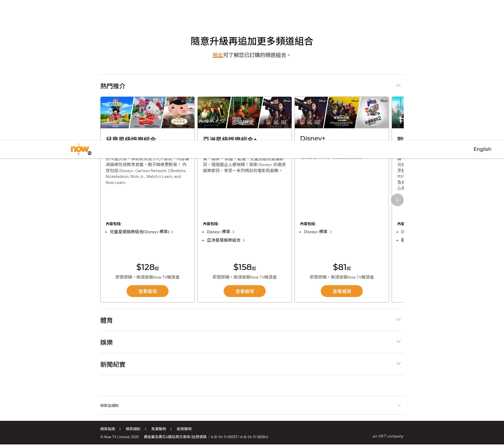The height and width of the screenshot is (446, 504).
Task: Click 查看選項 for the $81 Disney+ pack
Action: (x=342, y=291)
